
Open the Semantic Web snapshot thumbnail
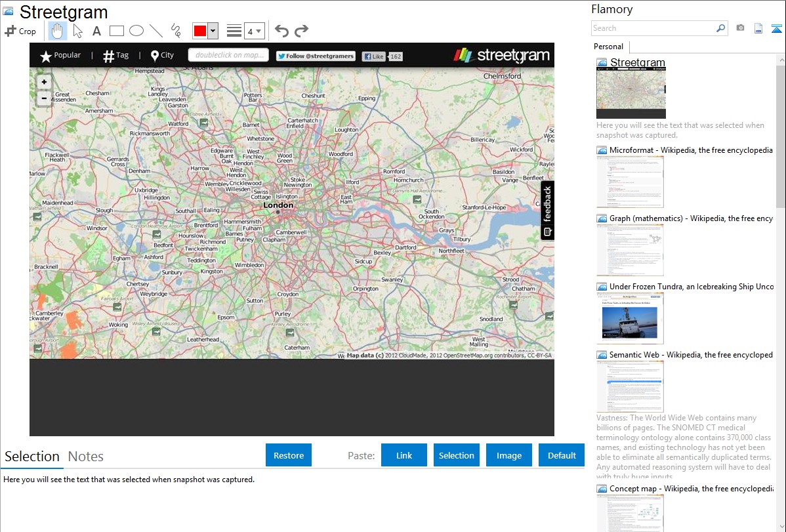(630, 386)
